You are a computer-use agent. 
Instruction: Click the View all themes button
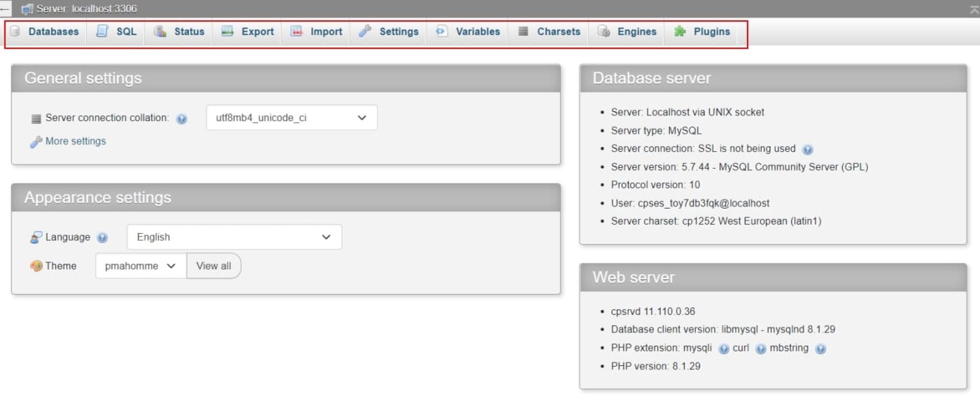[213, 266]
